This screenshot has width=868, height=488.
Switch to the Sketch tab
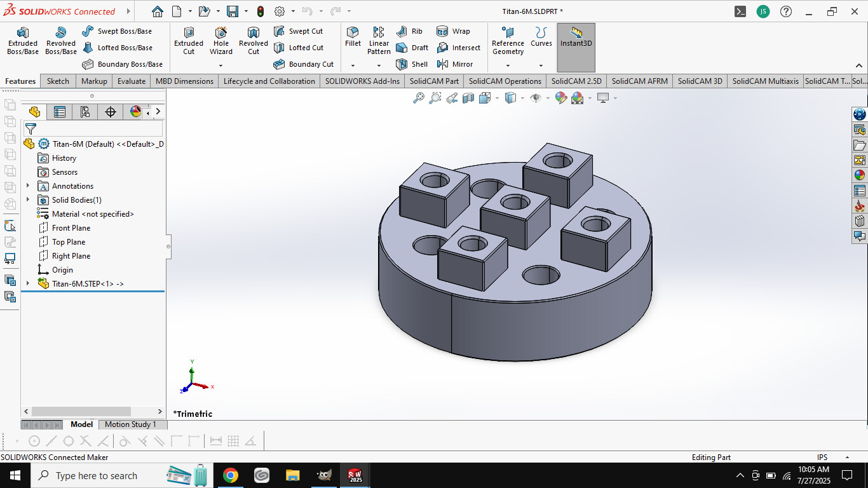(x=58, y=81)
